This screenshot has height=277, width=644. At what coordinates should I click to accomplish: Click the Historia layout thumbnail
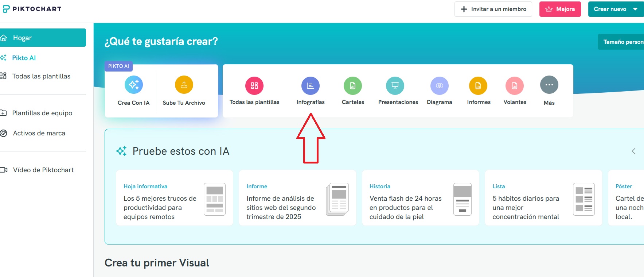(x=462, y=199)
